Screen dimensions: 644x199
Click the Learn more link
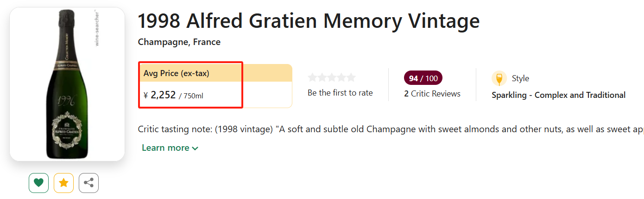(165, 148)
